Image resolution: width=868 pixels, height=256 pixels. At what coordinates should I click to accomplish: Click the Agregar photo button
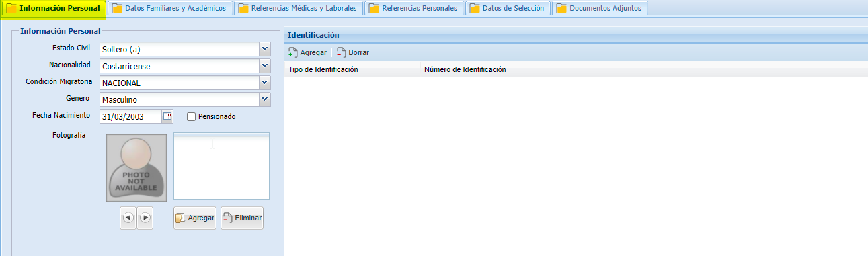tap(195, 218)
